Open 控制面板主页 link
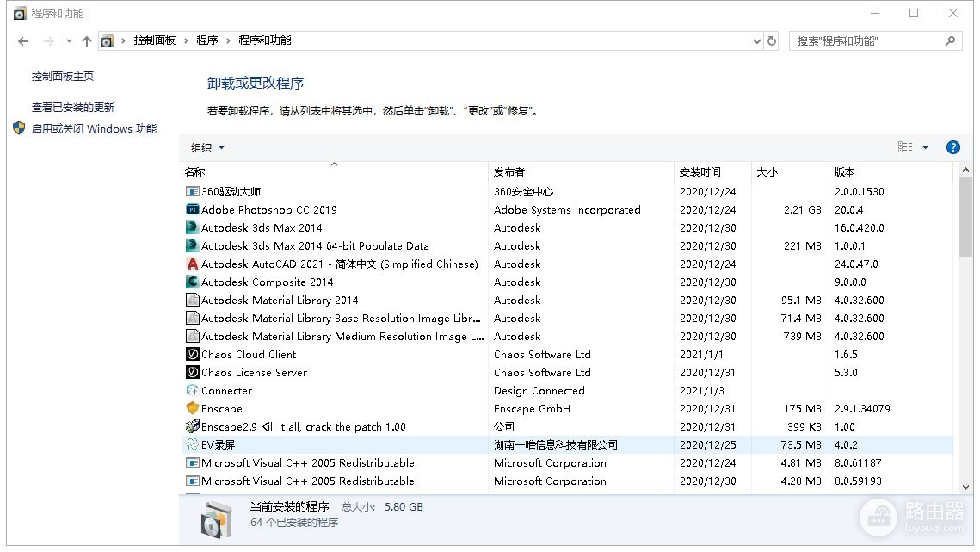The width and height of the screenshot is (980, 552). coord(63,77)
